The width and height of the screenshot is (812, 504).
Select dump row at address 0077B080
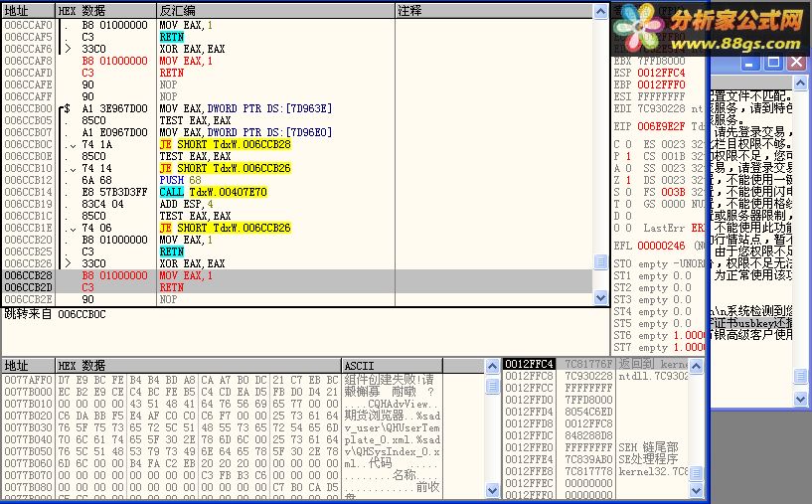[223, 487]
